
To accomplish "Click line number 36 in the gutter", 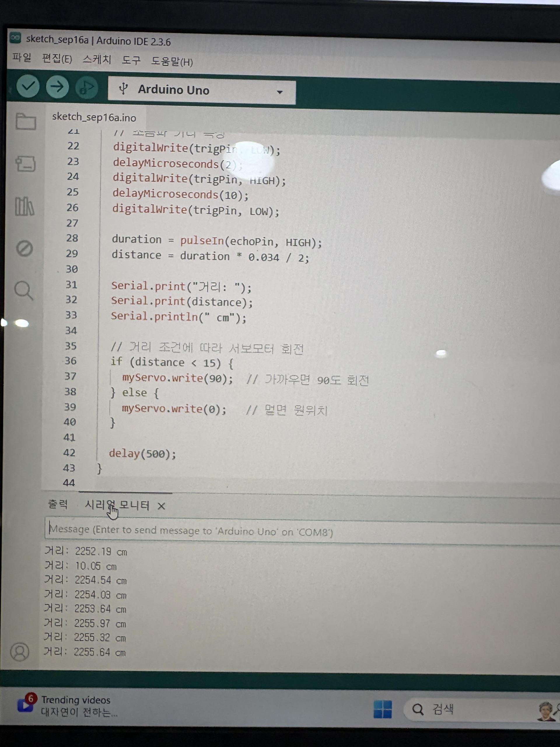I will click(71, 361).
